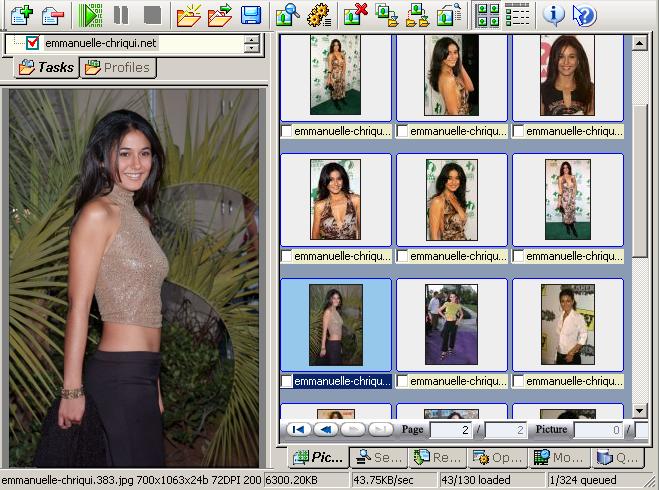The height and width of the screenshot is (490, 659).
Task: Select first row black top thumbnail
Action: pyautogui.click(x=567, y=75)
